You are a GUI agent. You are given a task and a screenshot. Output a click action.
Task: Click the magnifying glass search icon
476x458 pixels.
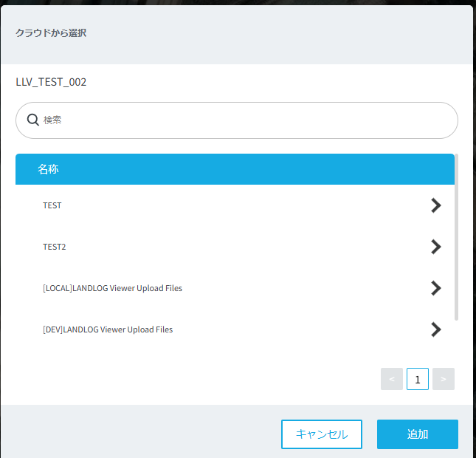click(x=32, y=120)
